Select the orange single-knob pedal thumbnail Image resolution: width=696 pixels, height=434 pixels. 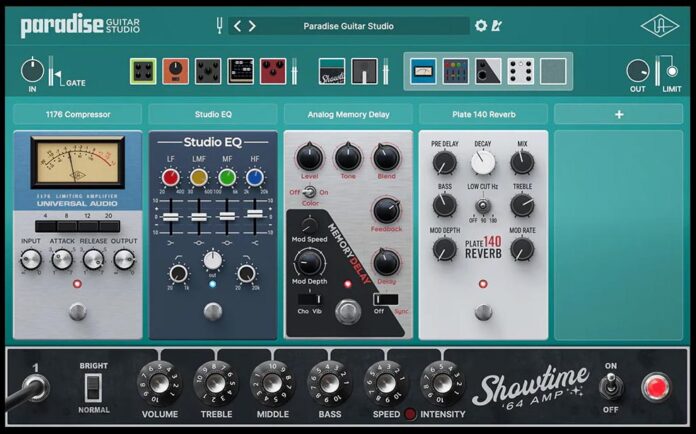pos(175,71)
